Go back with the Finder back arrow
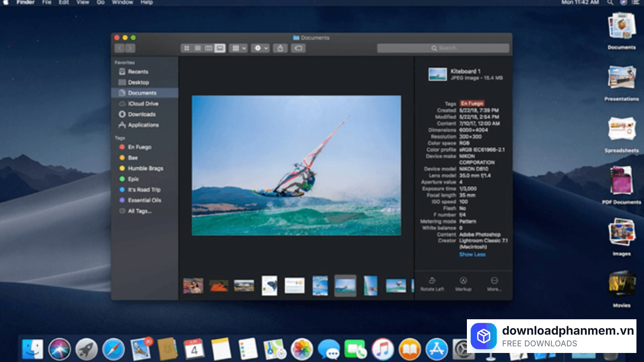Image resolution: width=644 pixels, height=362 pixels. click(119, 48)
